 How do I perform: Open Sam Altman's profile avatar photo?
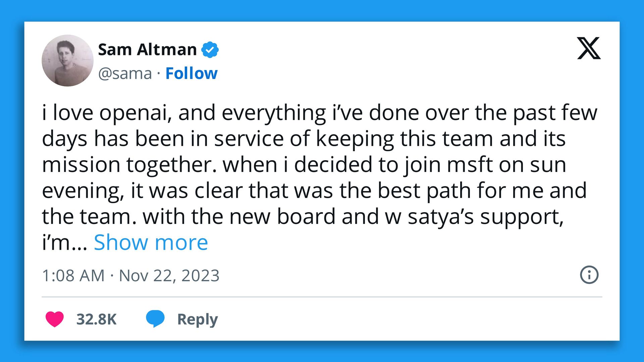67,61
